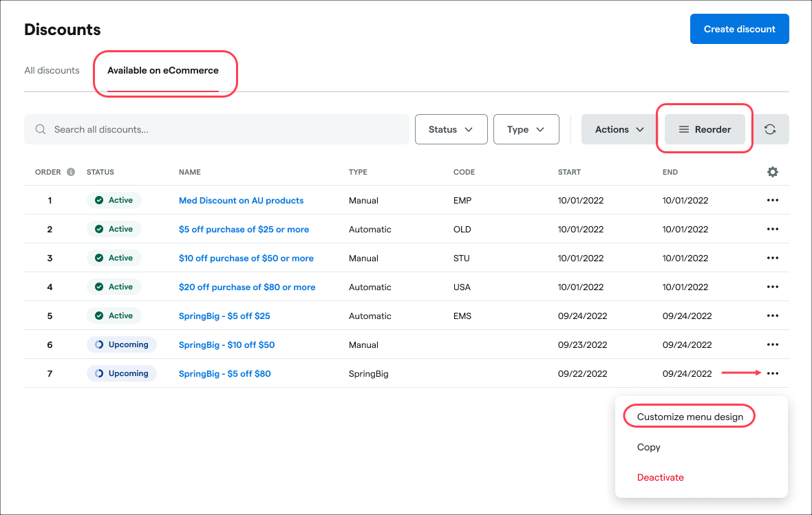This screenshot has height=515, width=812.
Task: Click the search magnifier icon
Action: [41, 129]
